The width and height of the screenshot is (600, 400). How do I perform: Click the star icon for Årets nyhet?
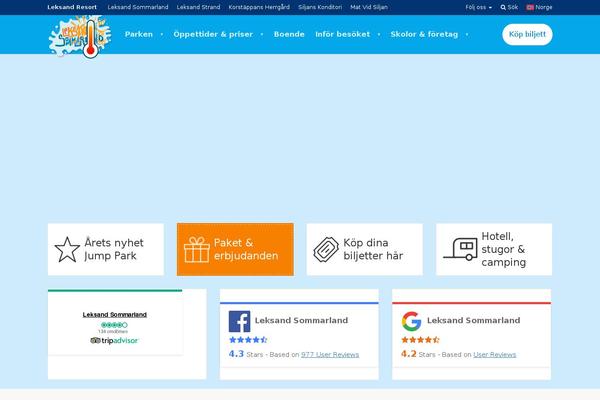click(67, 250)
